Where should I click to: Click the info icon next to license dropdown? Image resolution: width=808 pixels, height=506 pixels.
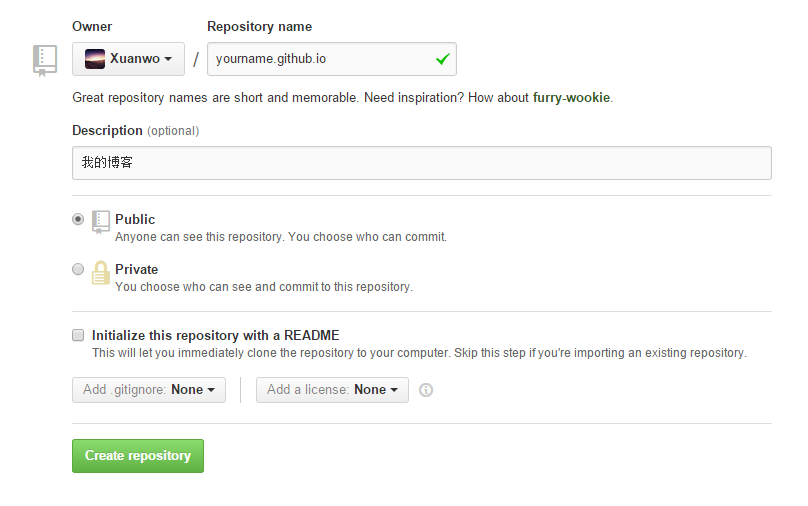pyautogui.click(x=426, y=390)
